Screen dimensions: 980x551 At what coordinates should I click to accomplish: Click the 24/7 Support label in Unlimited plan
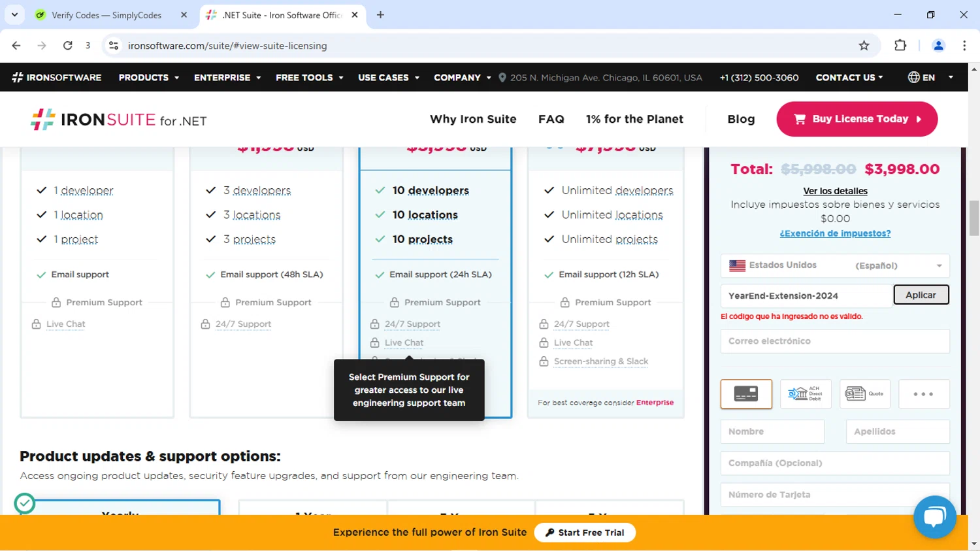tap(581, 324)
